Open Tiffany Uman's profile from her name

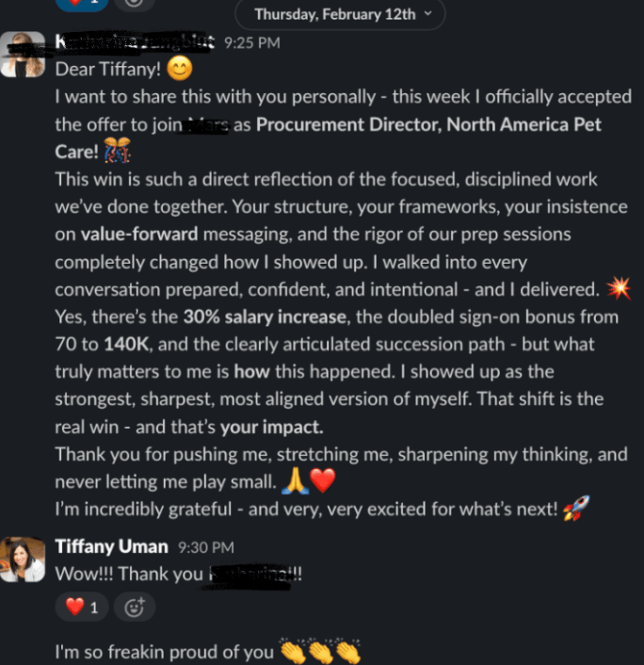click(111, 546)
